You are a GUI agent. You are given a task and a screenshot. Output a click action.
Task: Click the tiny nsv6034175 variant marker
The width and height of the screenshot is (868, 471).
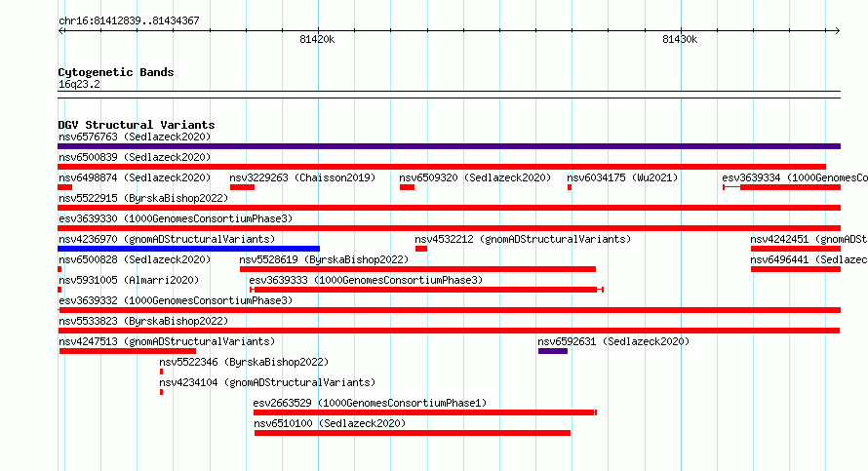(569, 187)
